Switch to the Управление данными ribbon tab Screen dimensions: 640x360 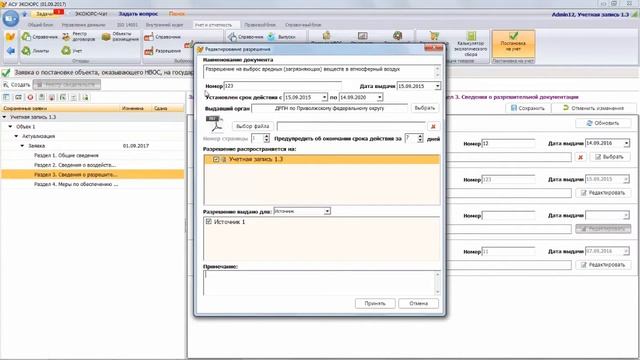pos(83,25)
